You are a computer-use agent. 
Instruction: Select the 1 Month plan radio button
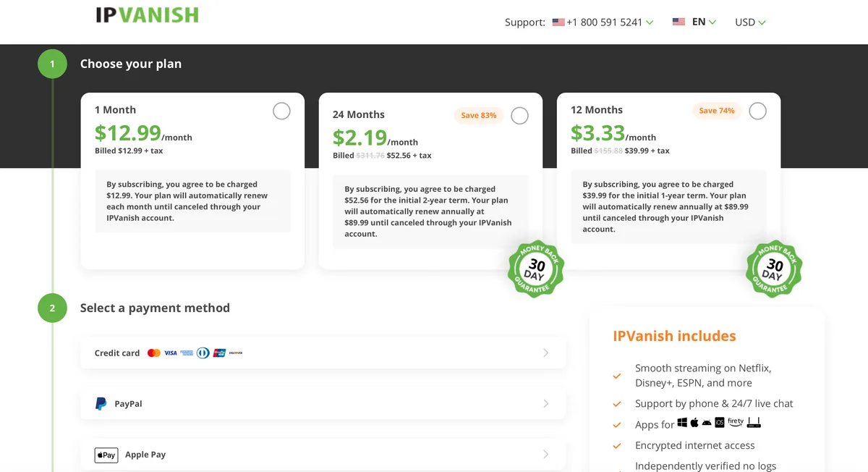pos(281,111)
